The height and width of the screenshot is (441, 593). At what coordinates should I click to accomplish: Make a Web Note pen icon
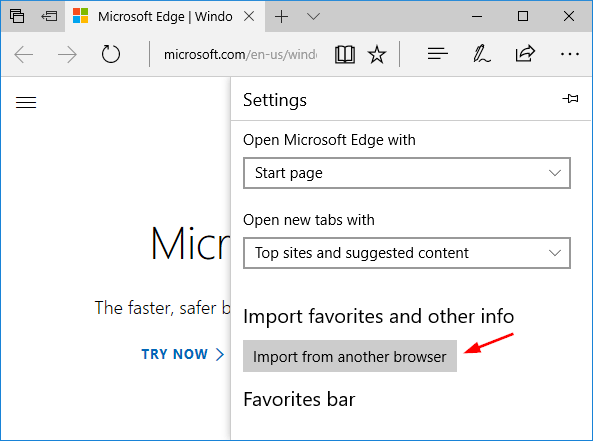tap(481, 54)
